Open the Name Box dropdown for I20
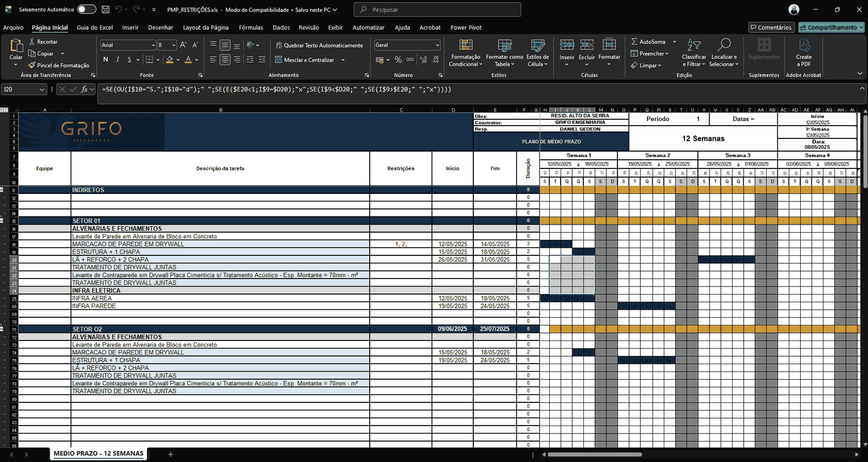This screenshot has height=462, width=868. point(42,89)
